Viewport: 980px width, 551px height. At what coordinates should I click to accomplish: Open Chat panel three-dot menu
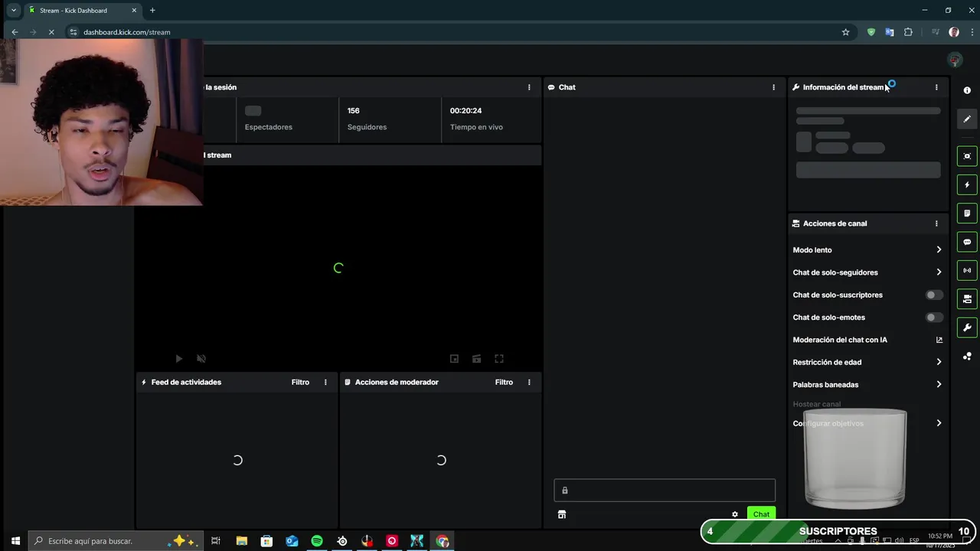pos(773,87)
